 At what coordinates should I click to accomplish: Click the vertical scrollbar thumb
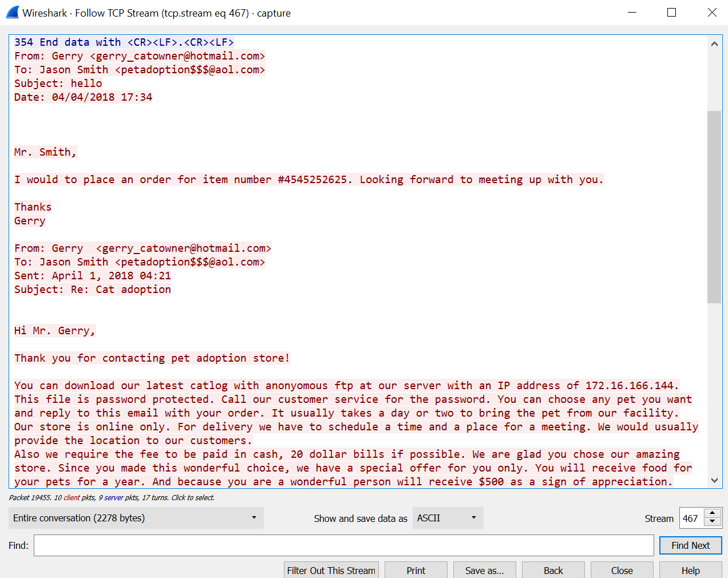pos(714,207)
